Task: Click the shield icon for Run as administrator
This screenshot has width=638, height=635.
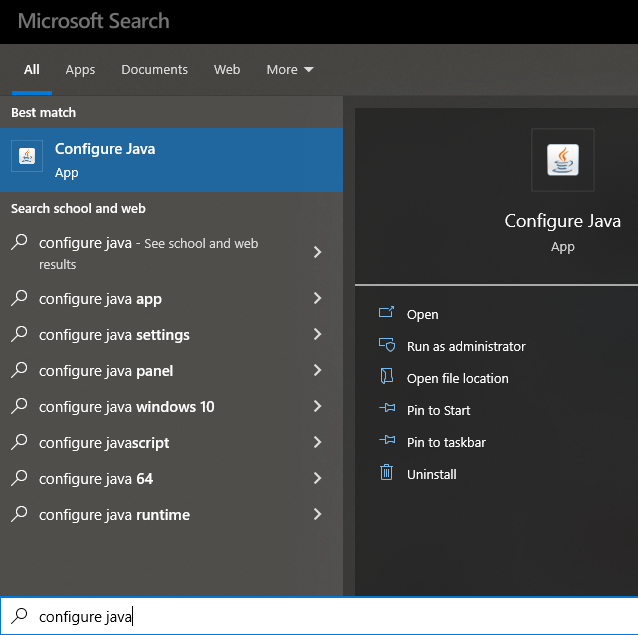Action: point(387,345)
